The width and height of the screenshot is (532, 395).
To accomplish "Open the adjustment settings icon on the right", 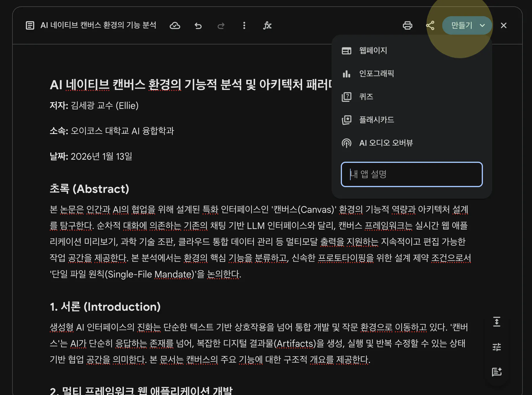I will point(497,347).
